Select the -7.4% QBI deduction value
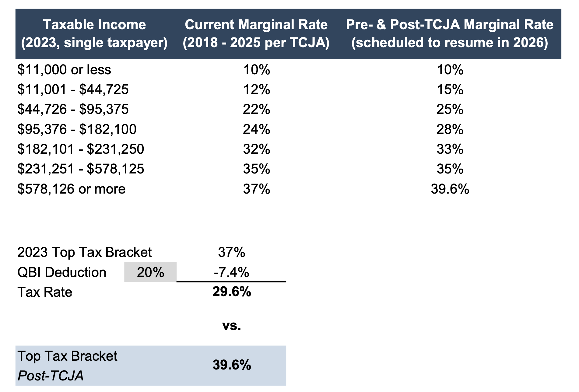579x392 pixels. [231, 272]
